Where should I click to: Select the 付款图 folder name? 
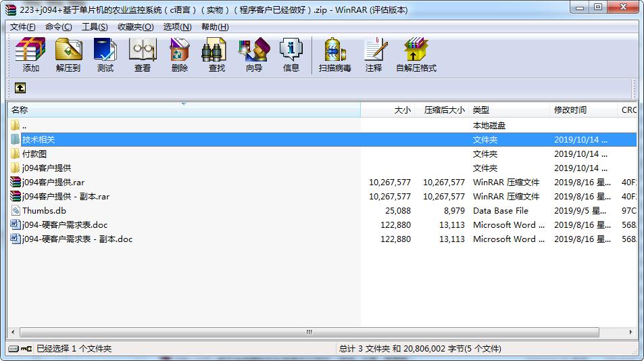pyautogui.click(x=34, y=154)
